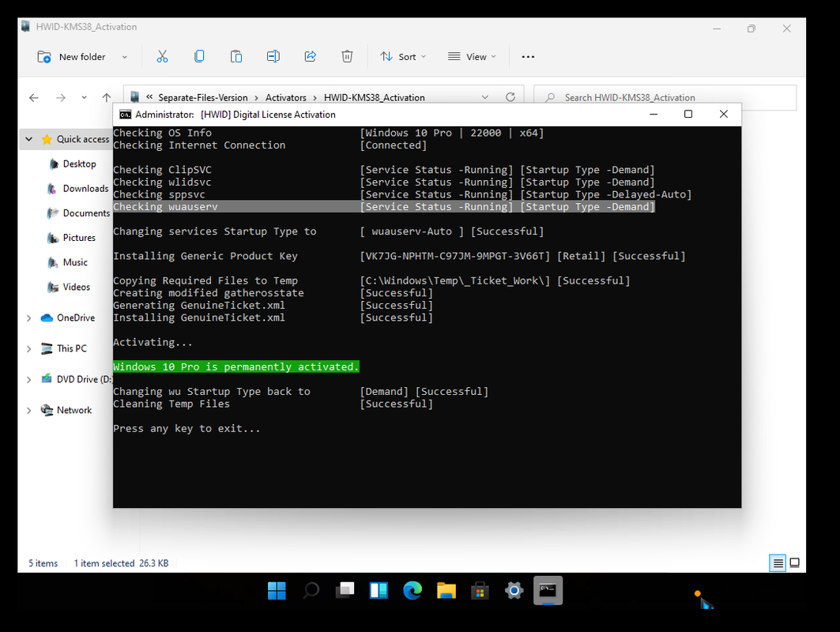840x632 pixels.
Task: Click the 'Press any key to exit...' line
Action: tap(186, 428)
